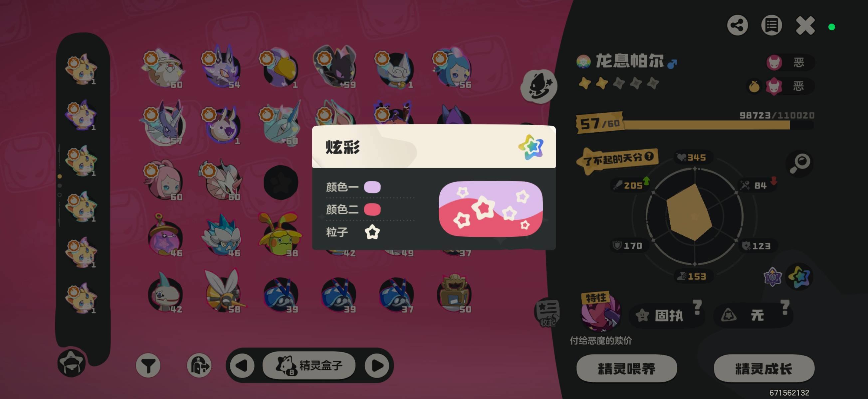This screenshot has height=399, width=868.
Task: Open the list view icon beside share
Action: point(771,25)
